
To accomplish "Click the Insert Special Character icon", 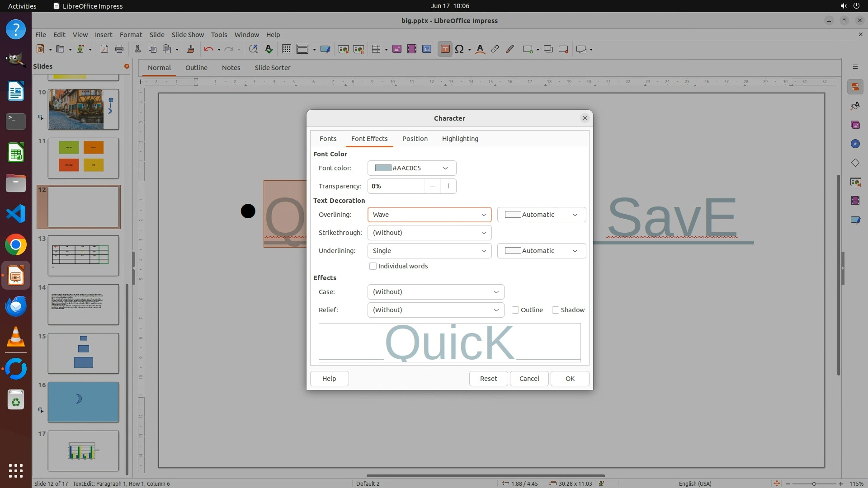I will click(460, 49).
